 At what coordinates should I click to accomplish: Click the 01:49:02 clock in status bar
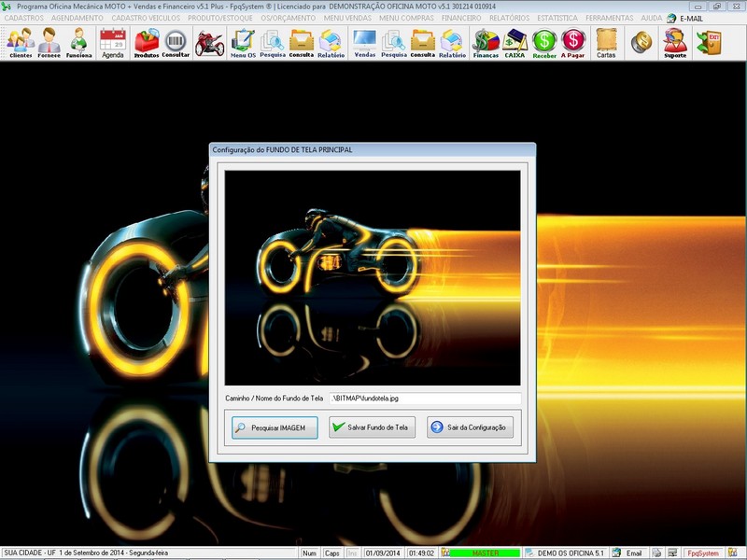click(421, 553)
